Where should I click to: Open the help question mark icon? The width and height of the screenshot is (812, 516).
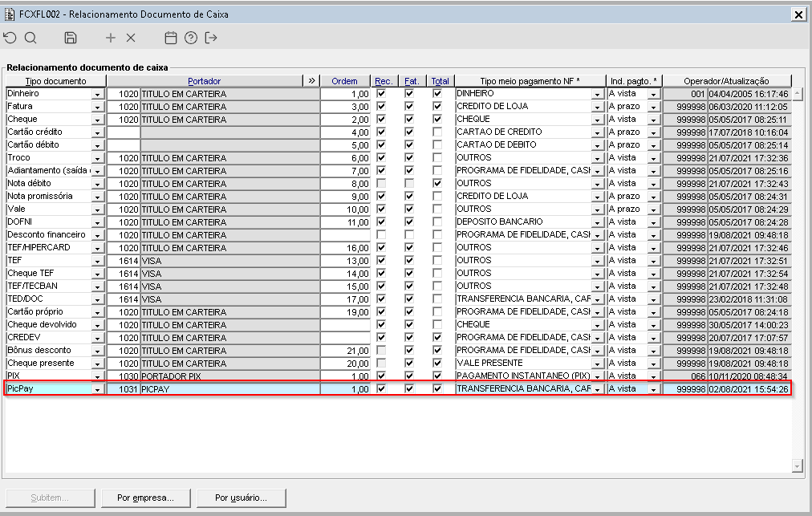[191, 38]
